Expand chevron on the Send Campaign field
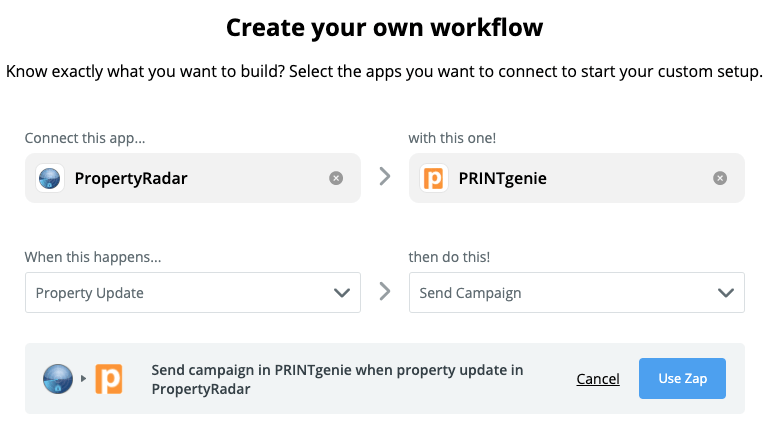The image size is (777, 430). [x=726, y=293]
